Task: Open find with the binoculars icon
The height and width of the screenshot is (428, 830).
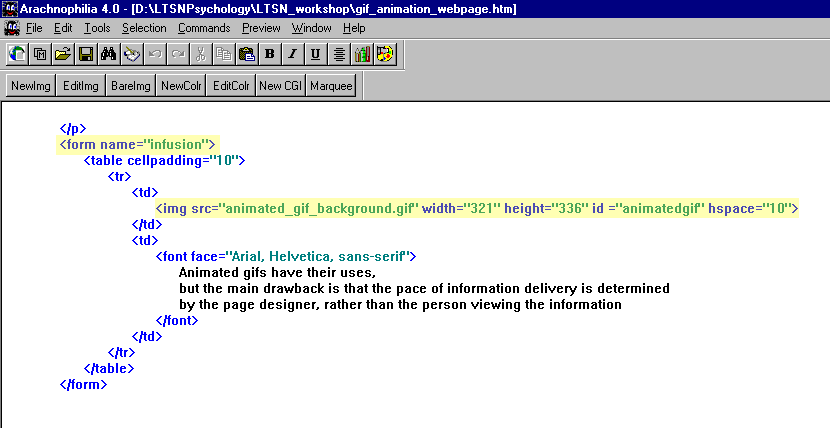Action: coord(109,54)
